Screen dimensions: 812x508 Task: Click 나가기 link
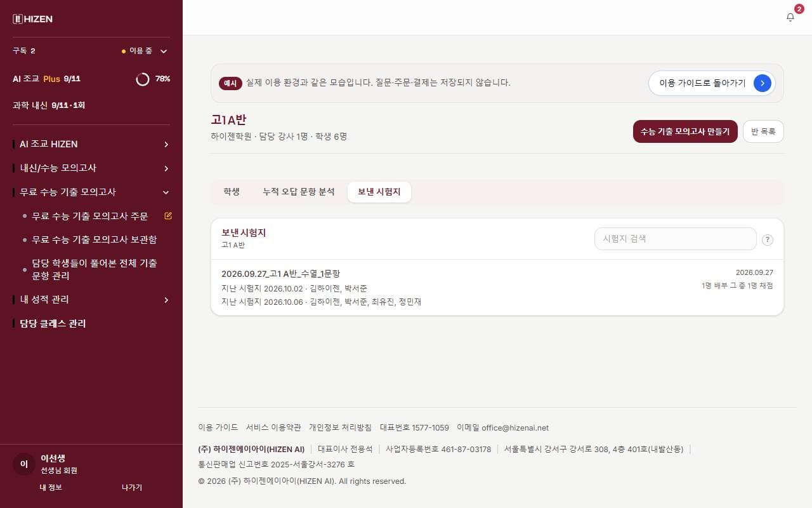pyautogui.click(x=132, y=487)
